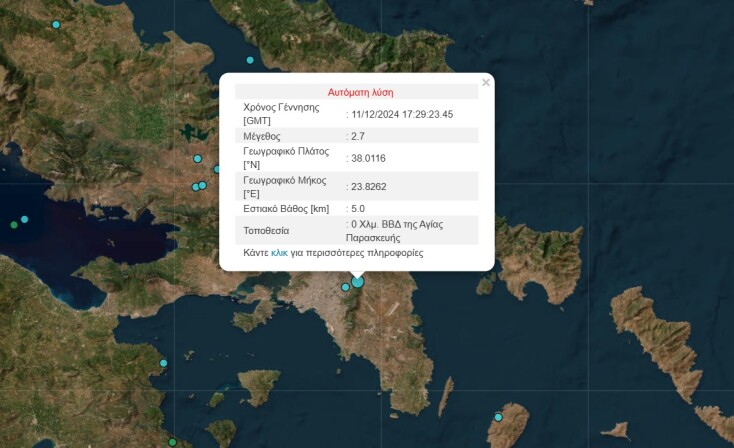Select small cyan marker left of large epicenter marker
734x448 pixels.
point(345,287)
